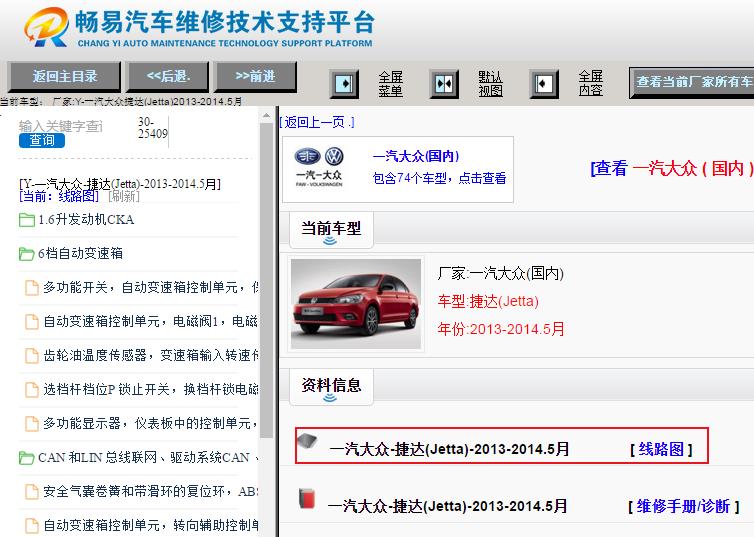Open document 安全气囊卷簧和带滑环的复位环

(151, 491)
